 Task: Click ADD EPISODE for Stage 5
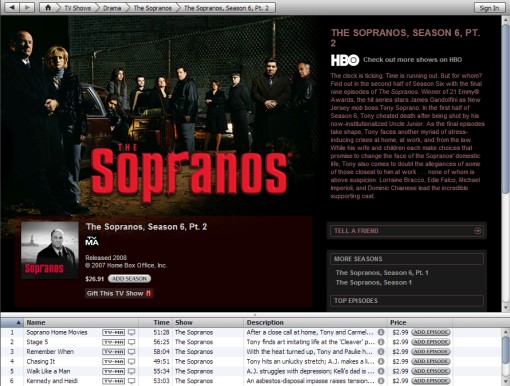(x=431, y=342)
